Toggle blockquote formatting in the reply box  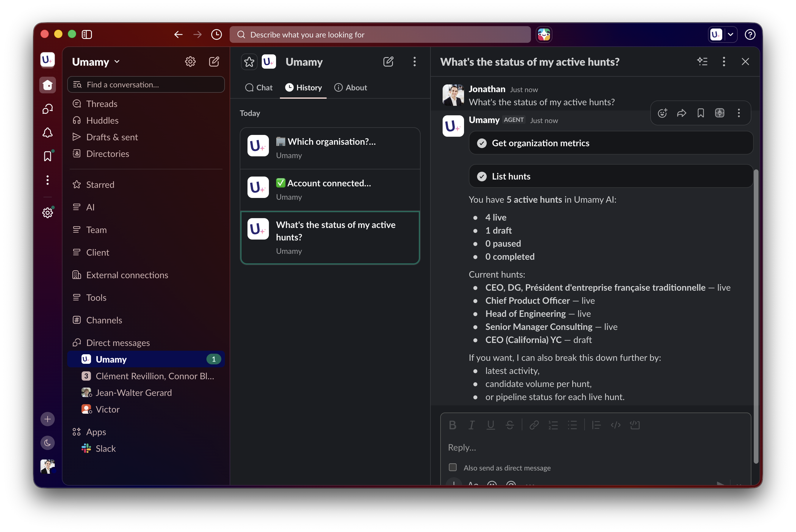596,425
